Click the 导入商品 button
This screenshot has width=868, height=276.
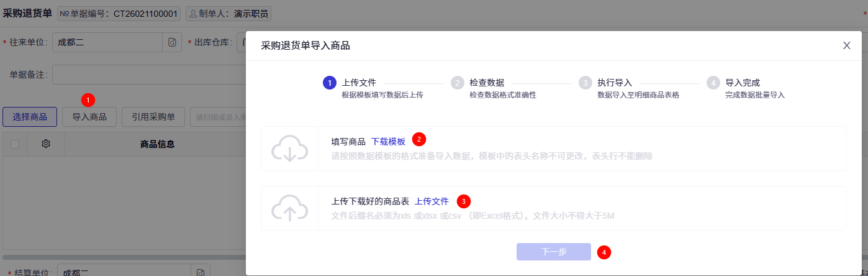point(89,117)
